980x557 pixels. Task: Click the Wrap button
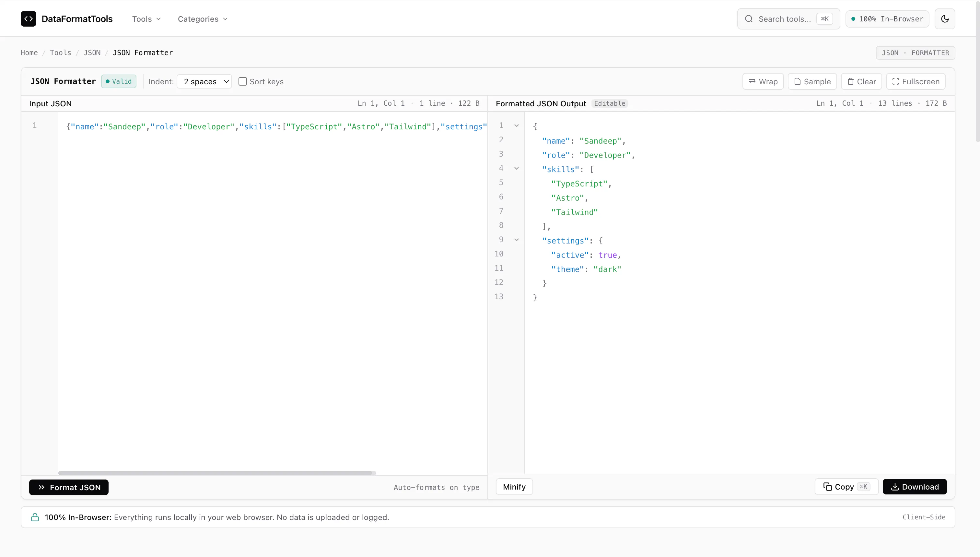(763, 81)
